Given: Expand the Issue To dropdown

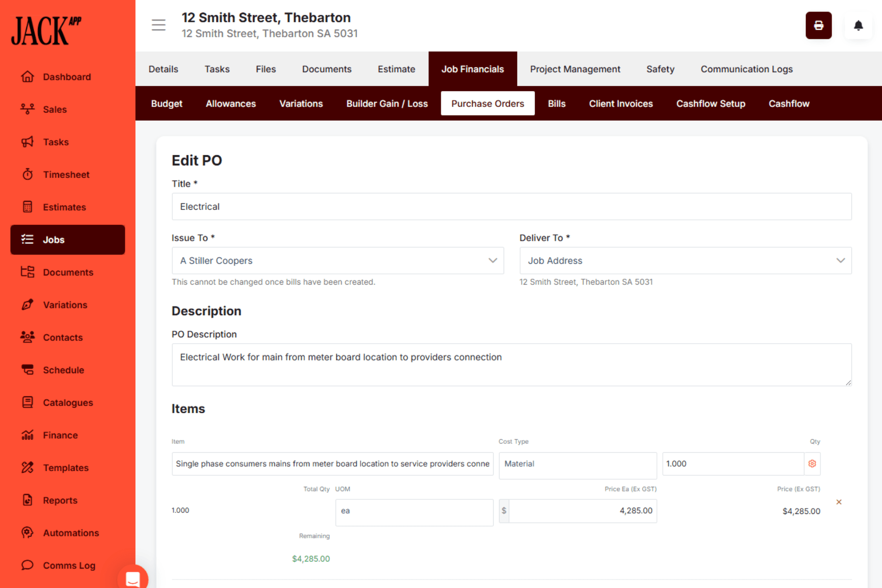Looking at the screenshot, I should pyautogui.click(x=338, y=261).
